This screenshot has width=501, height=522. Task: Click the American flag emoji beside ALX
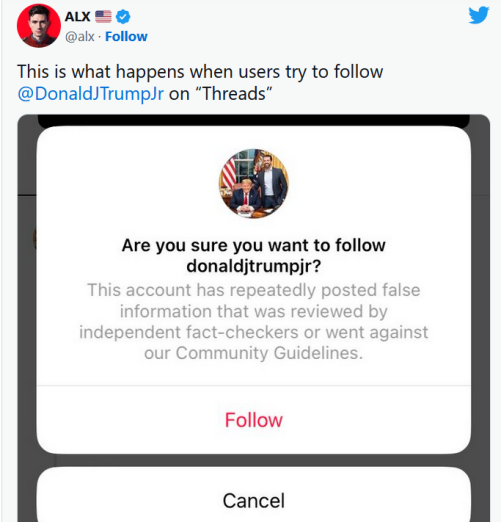point(103,17)
